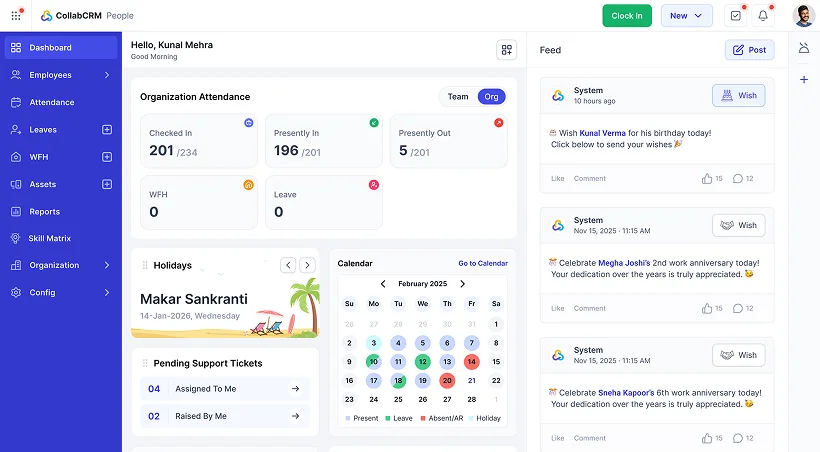Image resolution: width=820 pixels, height=452 pixels.
Task: Click Wish on Sneha Kapoor anniversary post
Action: (x=738, y=355)
